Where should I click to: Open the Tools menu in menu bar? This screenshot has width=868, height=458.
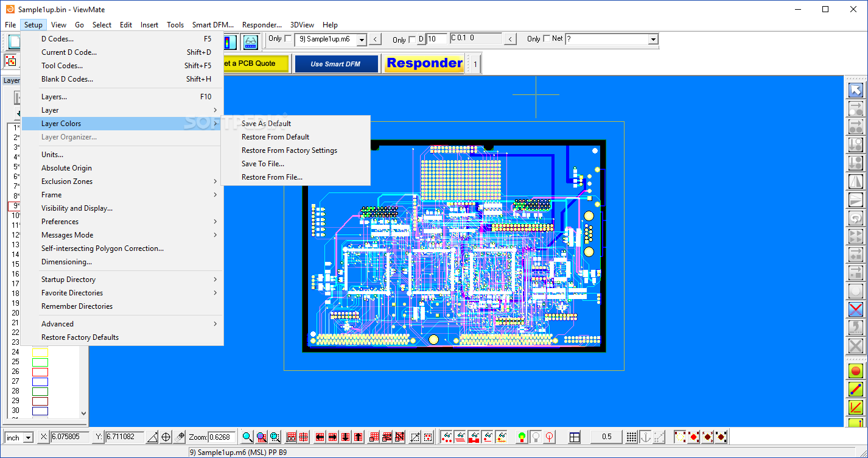(x=175, y=25)
